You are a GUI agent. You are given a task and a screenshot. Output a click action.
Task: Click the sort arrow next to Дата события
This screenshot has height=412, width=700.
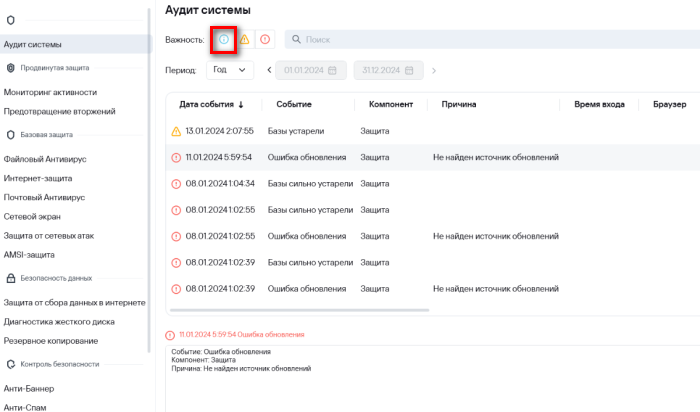(x=241, y=105)
